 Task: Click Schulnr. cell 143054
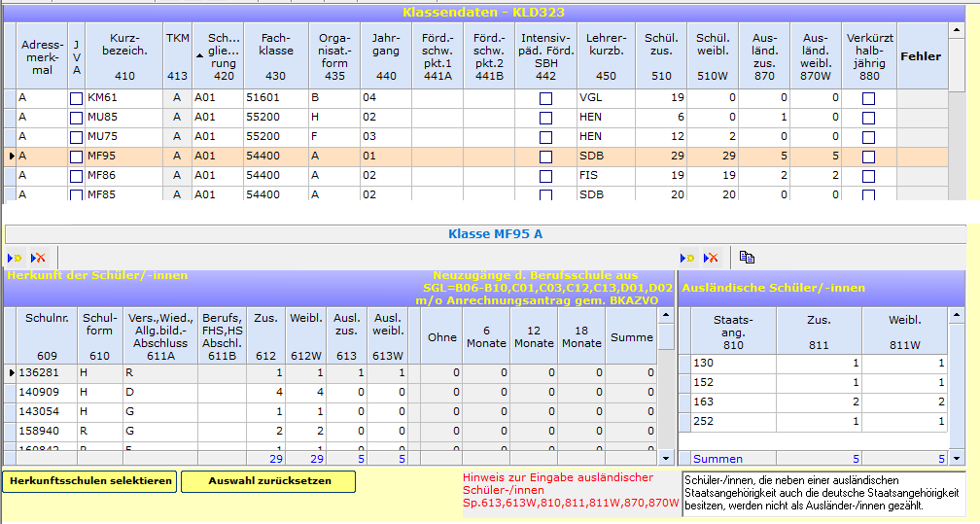[47, 411]
